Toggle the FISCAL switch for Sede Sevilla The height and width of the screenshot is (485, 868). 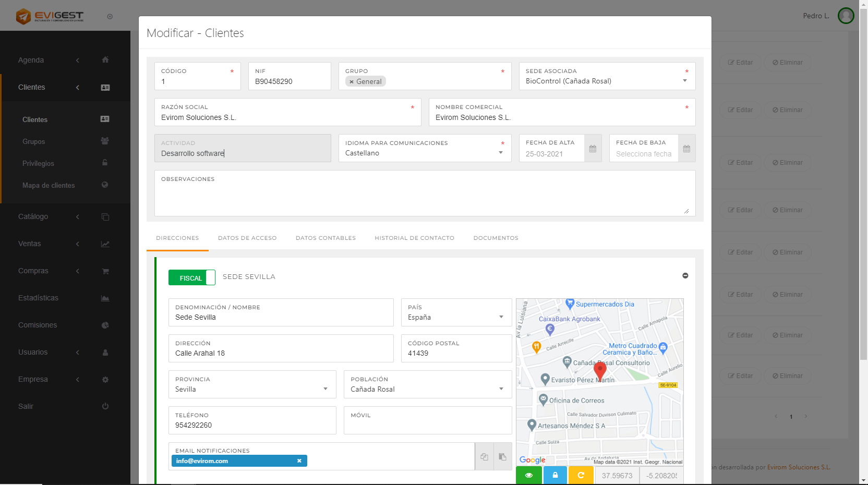click(x=191, y=277)
